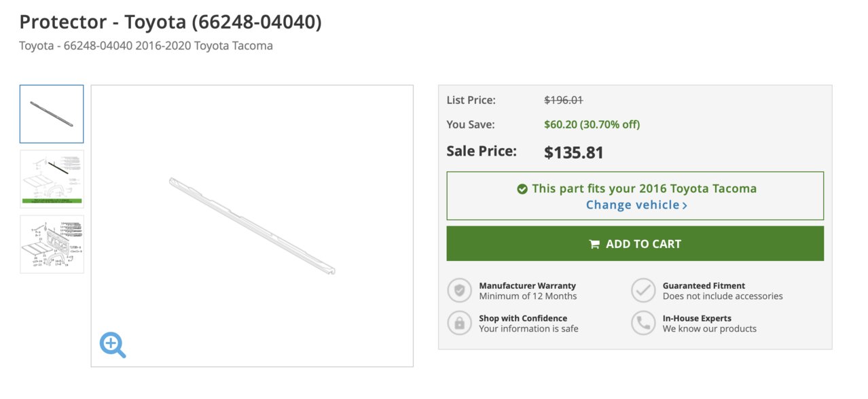The image size is (868, 399).
Task: Click the main protector product image
Action: 252,226
